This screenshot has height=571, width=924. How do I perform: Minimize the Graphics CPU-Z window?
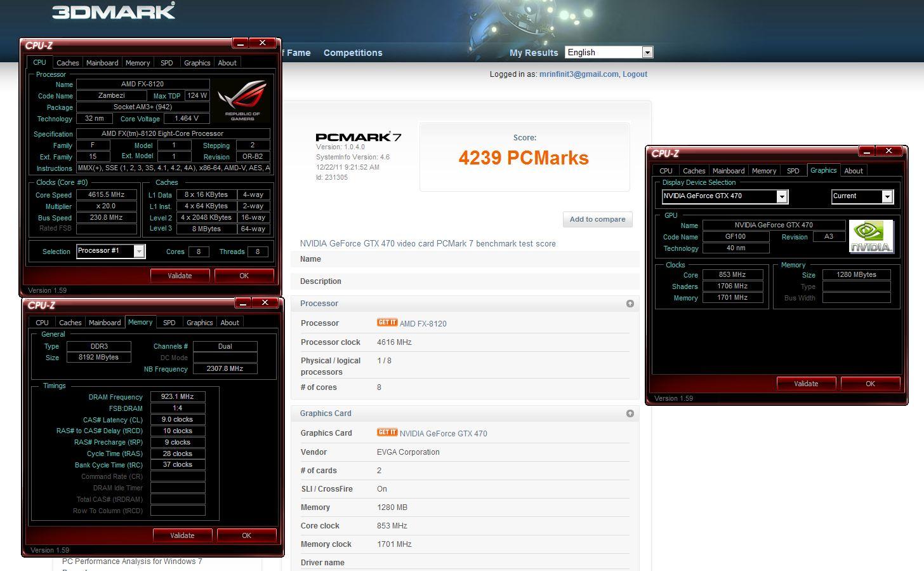click(x=867, y=151)
